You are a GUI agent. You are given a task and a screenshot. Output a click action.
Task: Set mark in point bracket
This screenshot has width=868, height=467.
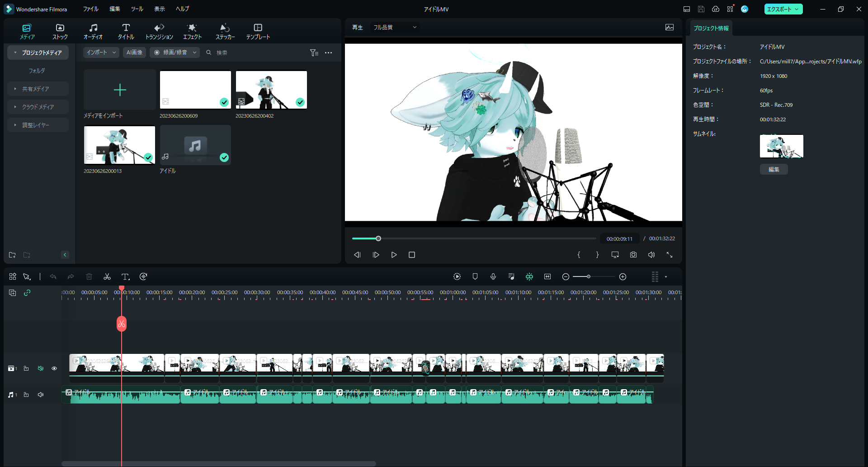click(x=579, y=255)
